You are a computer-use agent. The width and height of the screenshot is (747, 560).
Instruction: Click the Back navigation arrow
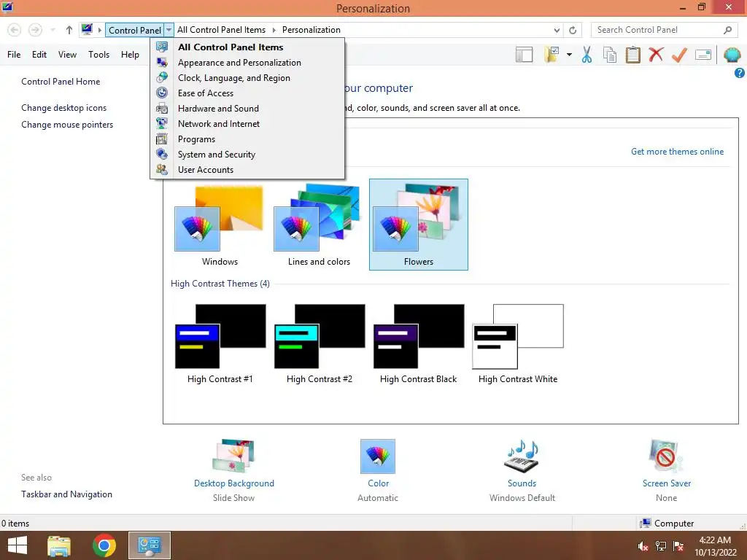click(x=15, y=30)
